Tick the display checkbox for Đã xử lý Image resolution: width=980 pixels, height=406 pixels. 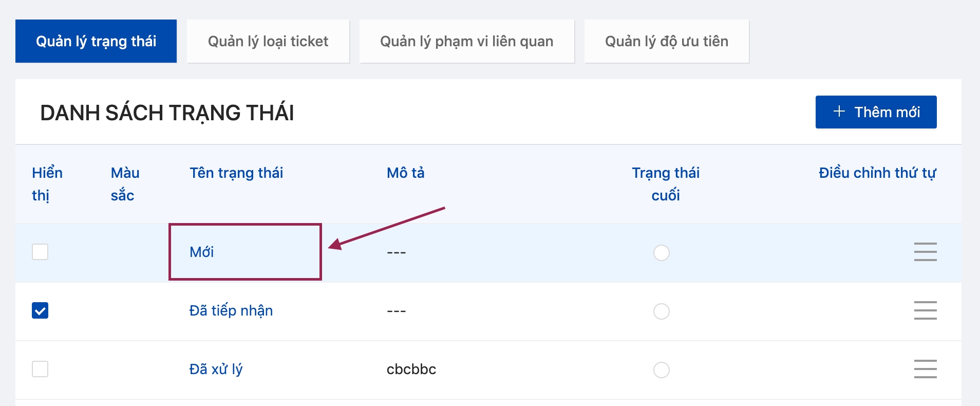[40, 369]
